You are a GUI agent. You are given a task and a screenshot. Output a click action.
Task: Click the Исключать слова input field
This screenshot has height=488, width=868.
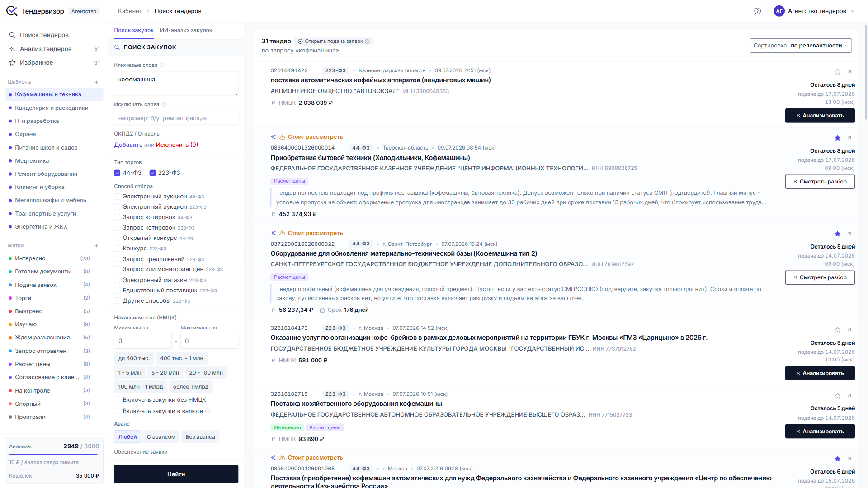[176, 118]
